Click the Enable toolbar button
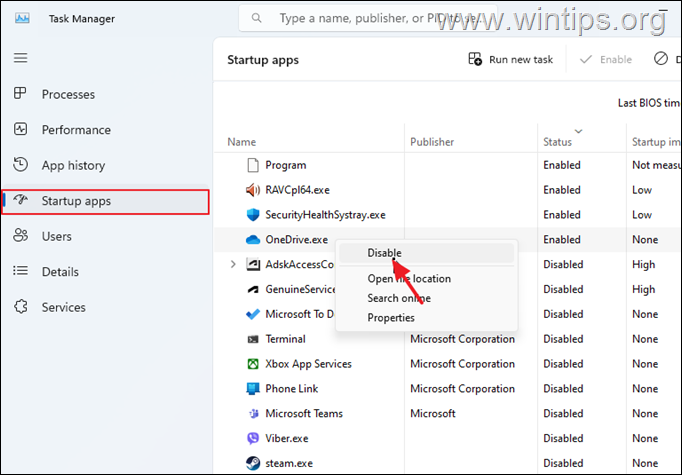The image size is (682, 475). click(606, 59)
